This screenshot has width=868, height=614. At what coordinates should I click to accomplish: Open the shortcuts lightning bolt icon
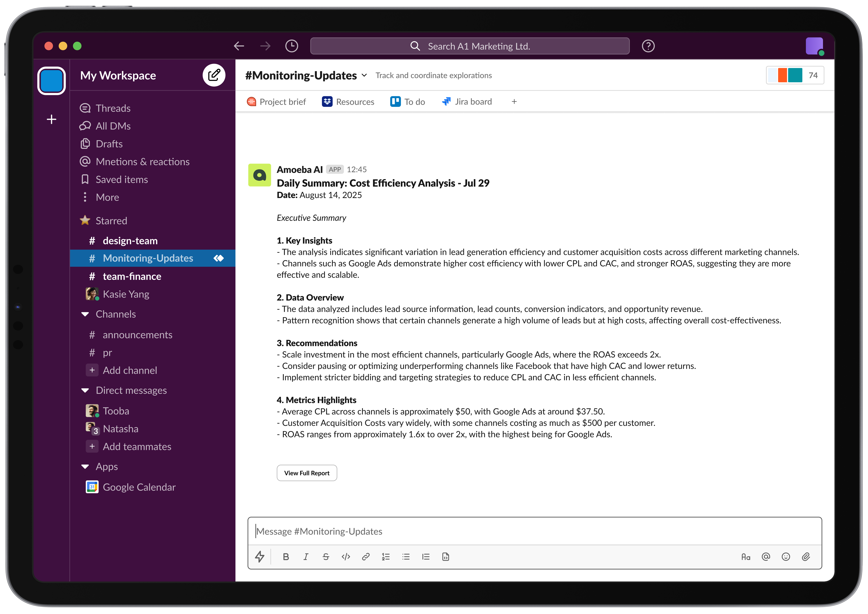pyautogui.click(x=260, y=556)
